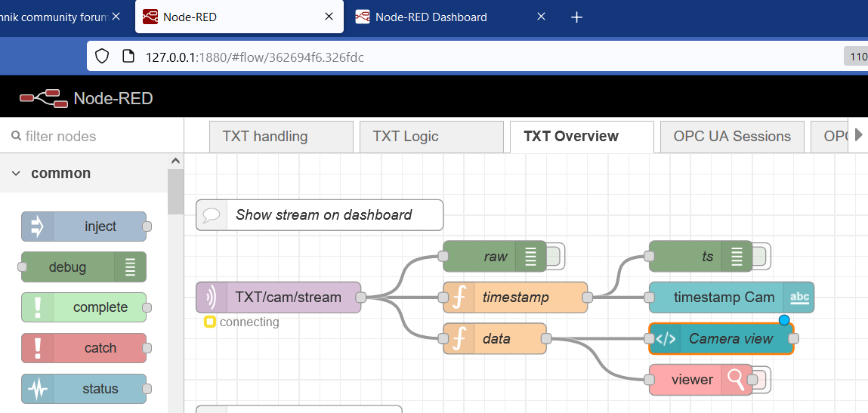868x413 pixels.
Task: Toggle the viewer node enable button
Action: point(761,379)
